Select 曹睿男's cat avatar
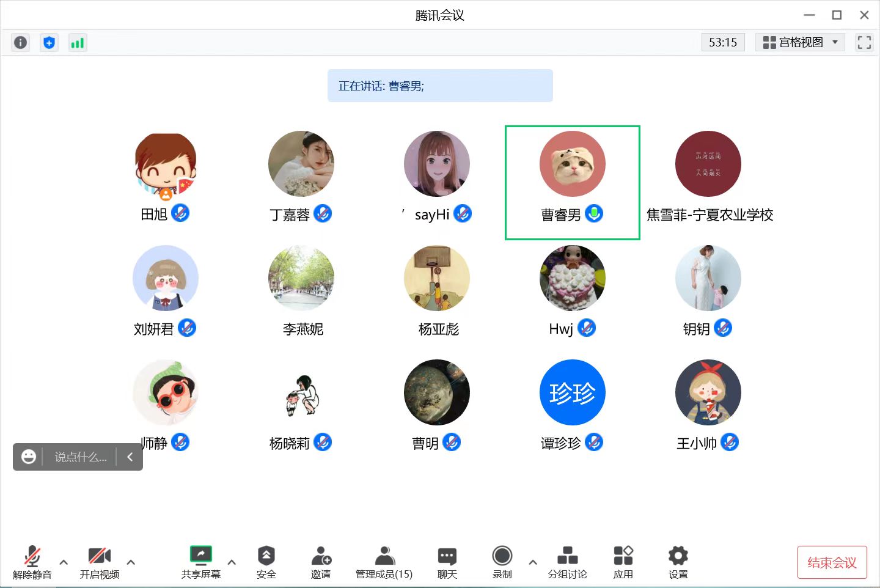 (x=573, y=164)
